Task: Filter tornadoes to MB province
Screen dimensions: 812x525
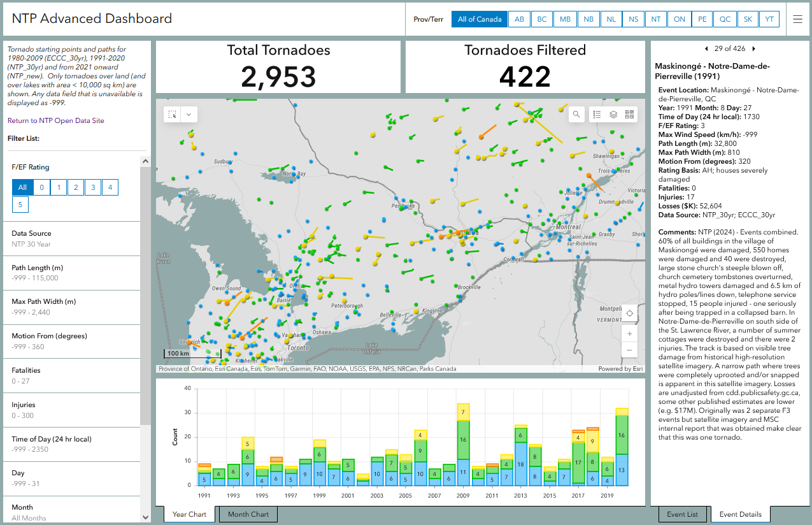Action: 565,19
